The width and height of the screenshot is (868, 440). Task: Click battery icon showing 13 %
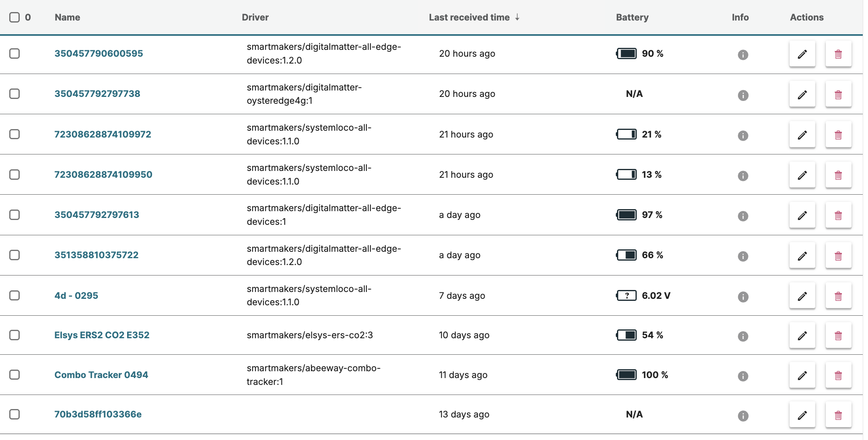[626, 175]
